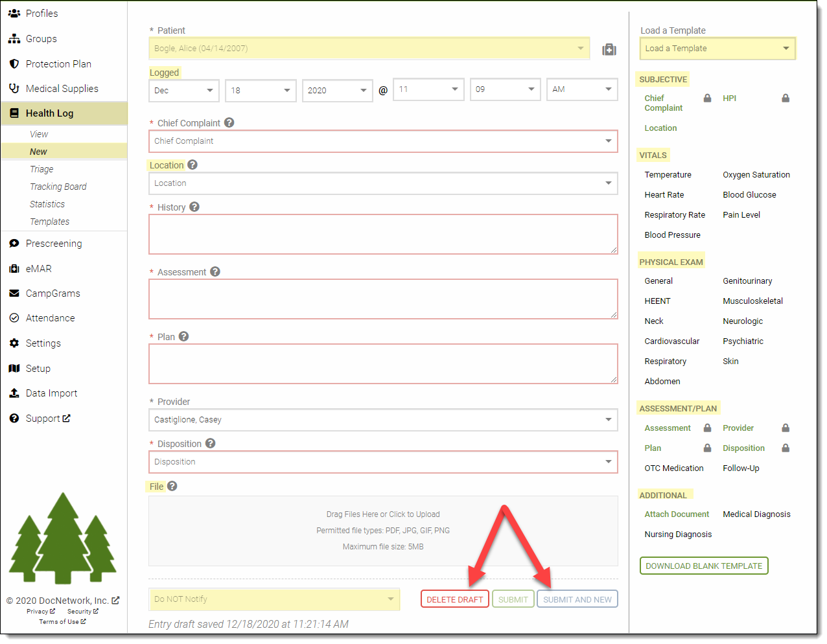827x644 pixels.
Task: Click the question mark icon beside Assessment
Action: (x=215, y=271)
